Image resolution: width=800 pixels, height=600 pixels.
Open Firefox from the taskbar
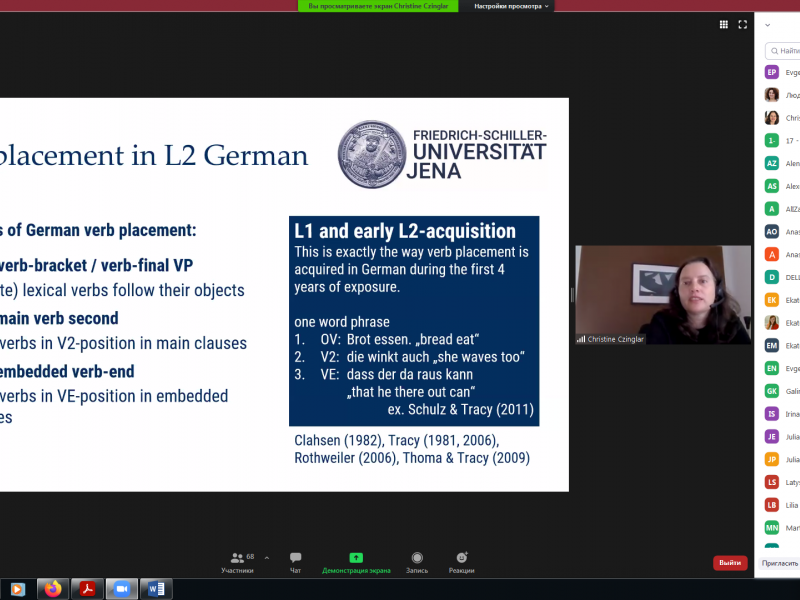[x=53, y=589]
